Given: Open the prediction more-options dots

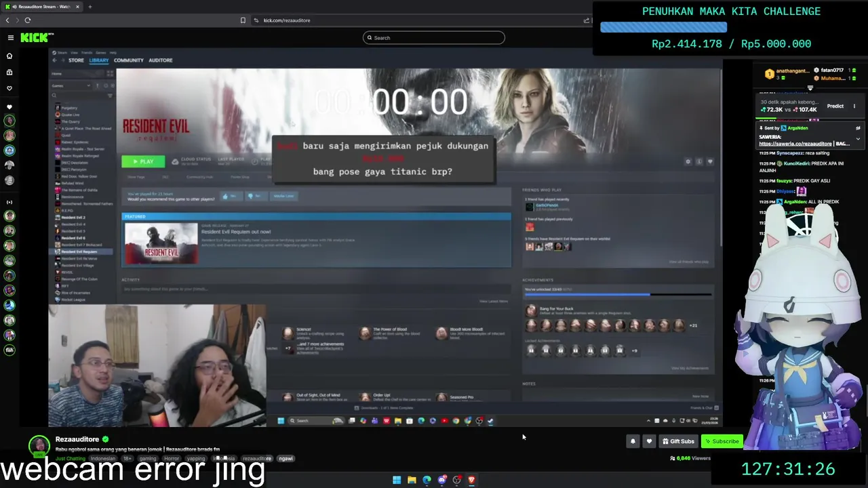Looking at the screenshot, I should [854, 106].
